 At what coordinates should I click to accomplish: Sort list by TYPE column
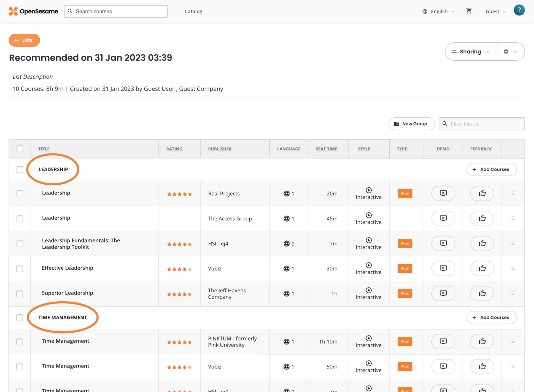[x=402, y=149]
